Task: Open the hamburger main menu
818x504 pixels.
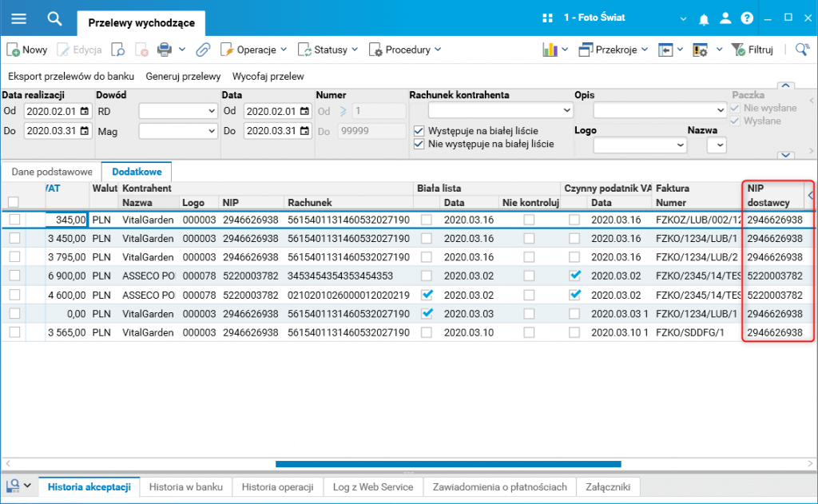Action: coord(19,19)
